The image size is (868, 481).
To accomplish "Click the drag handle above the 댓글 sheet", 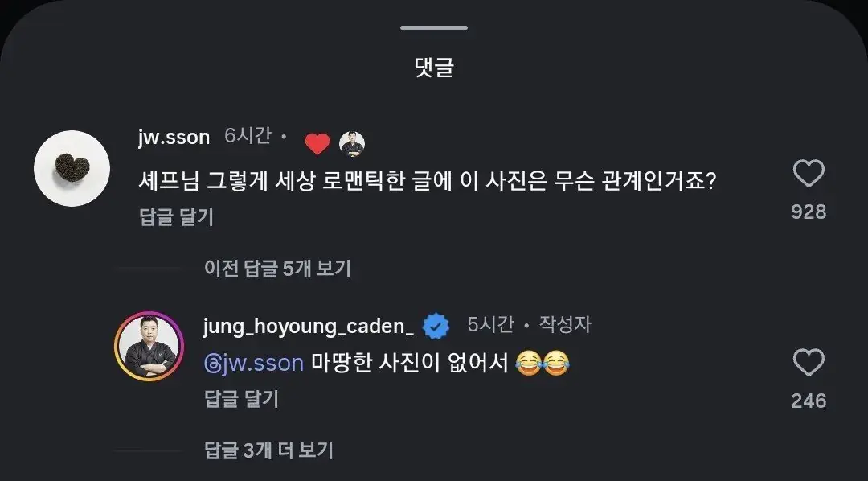I will pyautogui.click(x=434, y=27).
